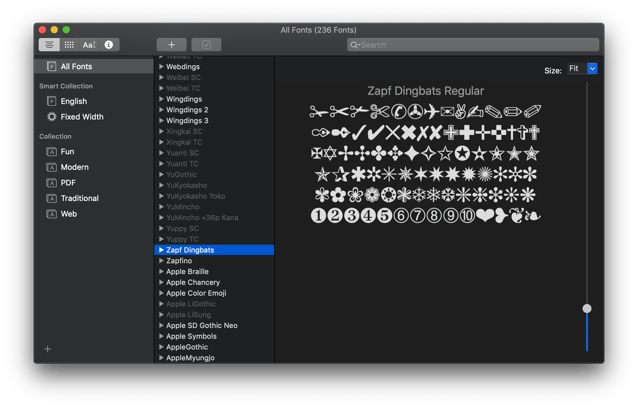Expand the Wingdings font family
This screenshot has height=408, width=638.
(x=161, y=99)
